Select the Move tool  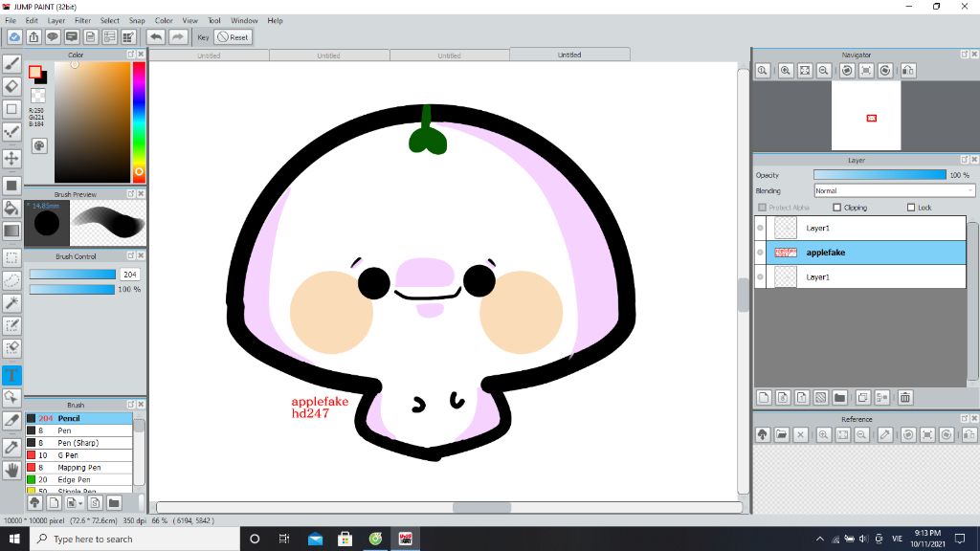tap(11, 158)
